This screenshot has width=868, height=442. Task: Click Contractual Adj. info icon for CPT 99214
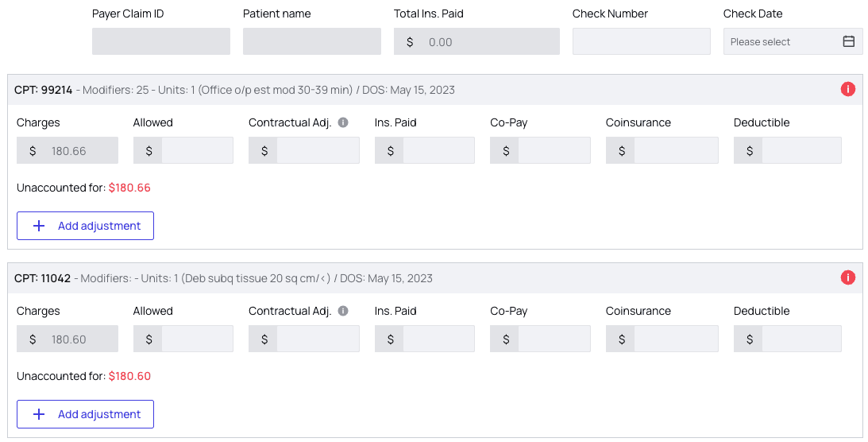pos(343,122)
